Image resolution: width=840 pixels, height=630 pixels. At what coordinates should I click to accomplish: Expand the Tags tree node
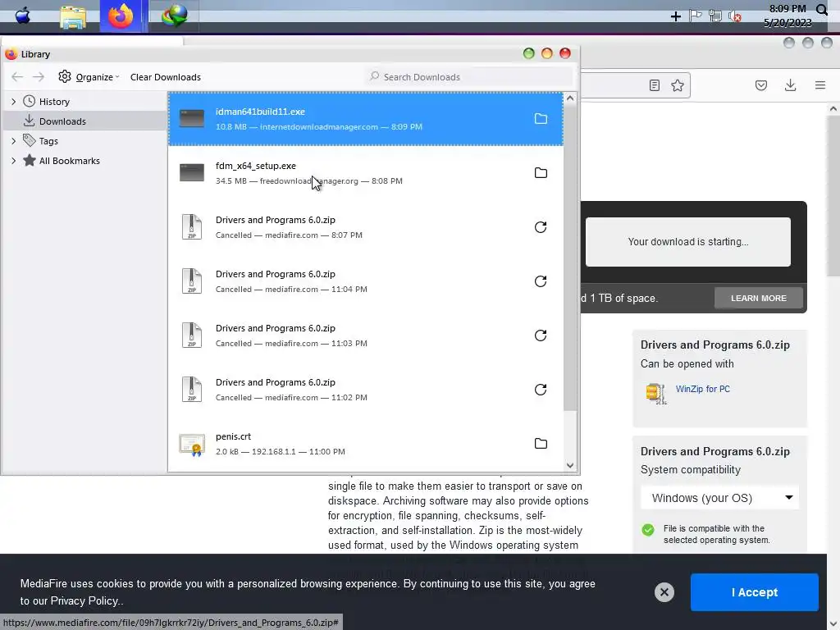click(14, 141)
